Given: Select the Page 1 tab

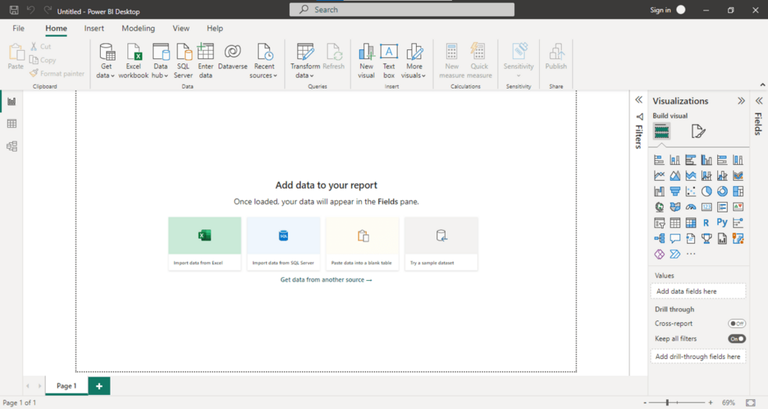Looking at the screenshot, I should (x=67, y=386).
